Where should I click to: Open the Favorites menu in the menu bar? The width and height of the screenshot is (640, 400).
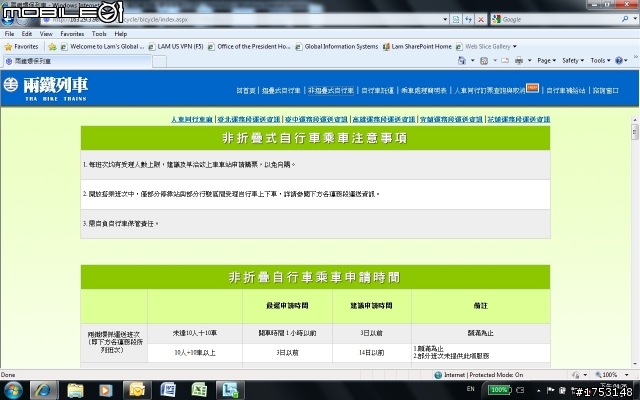[x=72, y=34]
